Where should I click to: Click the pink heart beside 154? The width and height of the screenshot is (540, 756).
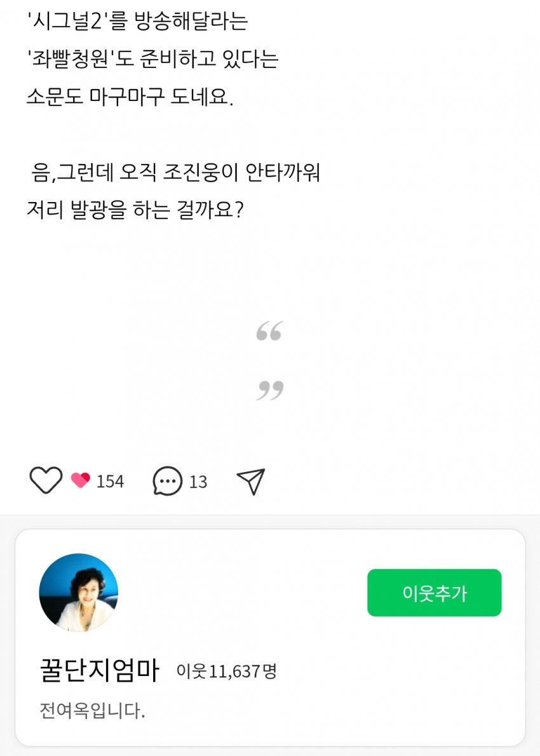[81, 481]
